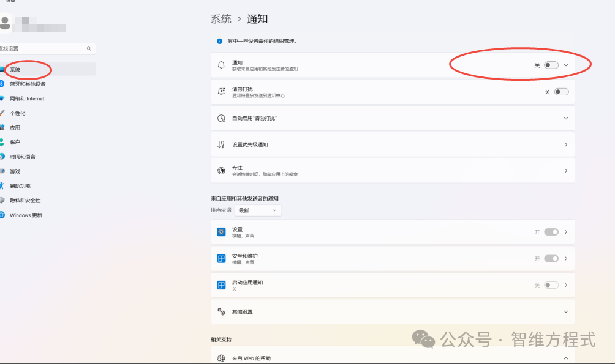Click the clock icon for 自动启用"请勿打扰"
The height and width of the screenshot is (364, 615).
(x=221, y=118)
